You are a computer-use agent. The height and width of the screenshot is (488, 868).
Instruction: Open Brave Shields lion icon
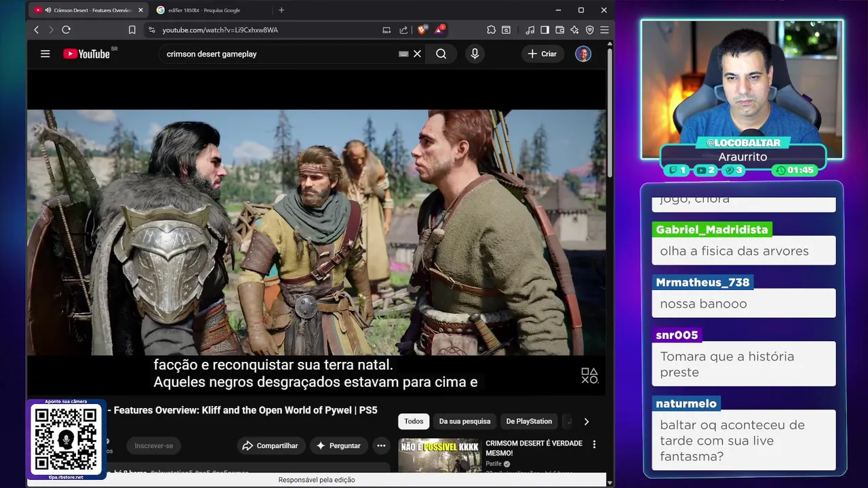422,30
